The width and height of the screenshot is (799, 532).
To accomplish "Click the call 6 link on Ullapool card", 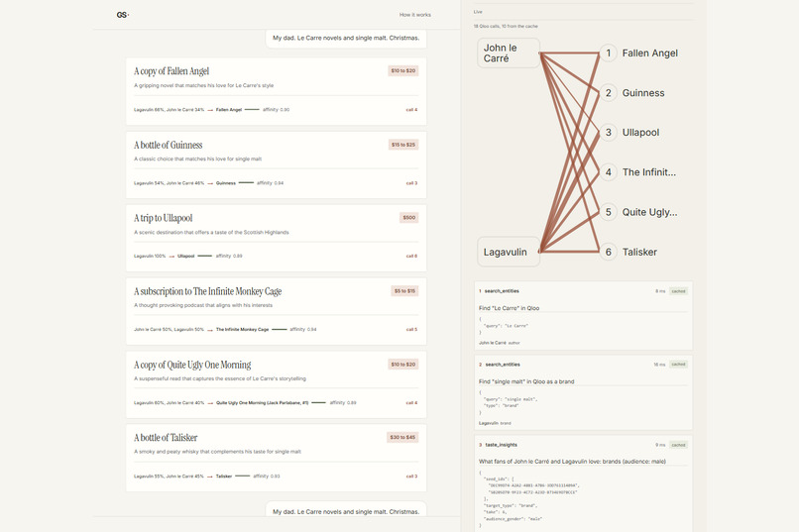I will [411, 256].
